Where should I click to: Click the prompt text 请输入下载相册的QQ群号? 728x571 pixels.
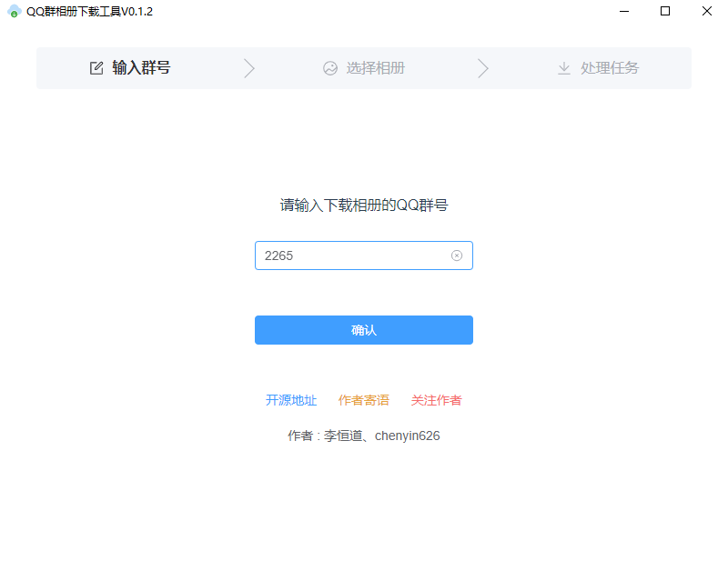pyautogui.click(x=364, y=205)
